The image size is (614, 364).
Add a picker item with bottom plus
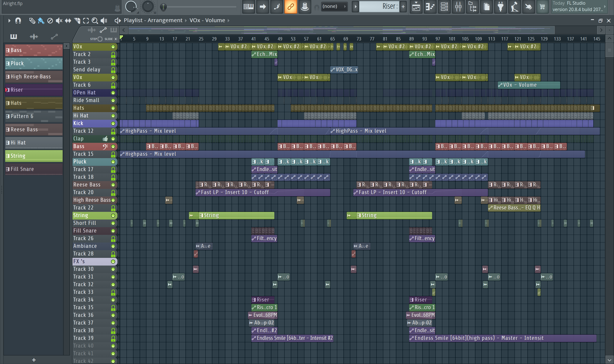pos(34,360)
